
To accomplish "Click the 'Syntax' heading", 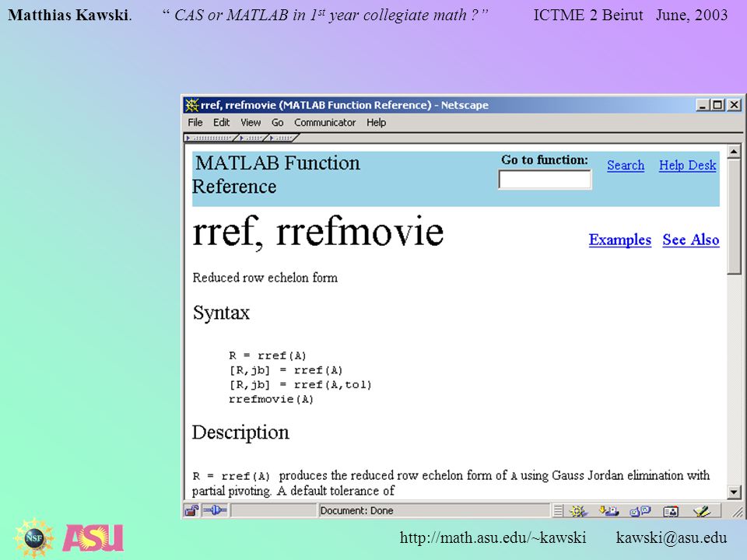I will 221,313.
